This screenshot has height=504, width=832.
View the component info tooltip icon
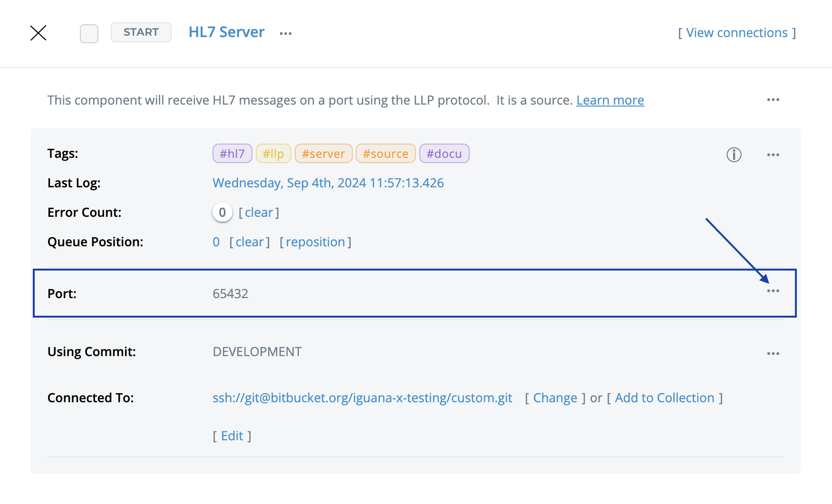pyautogui.click(x=734, y=155)
